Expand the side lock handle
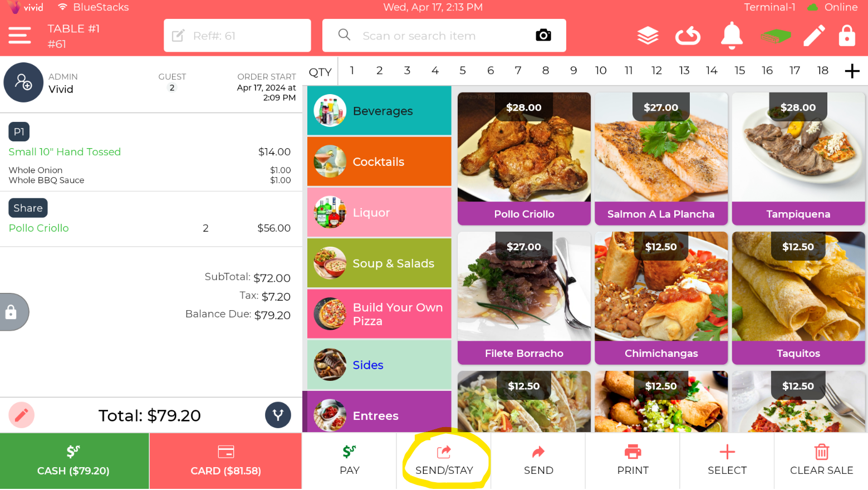The height and width of the screenshot is (490, 868). pyautogui.click(x=13, y=312)
